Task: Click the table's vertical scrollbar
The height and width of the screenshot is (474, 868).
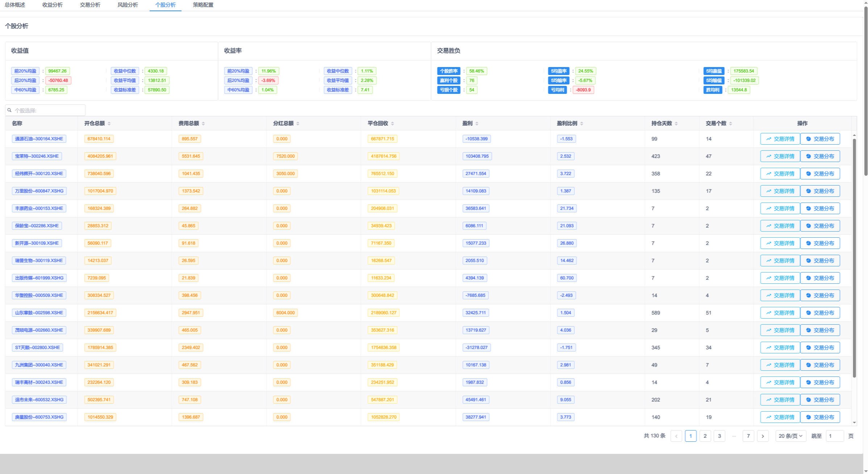Action: point(854,257)
